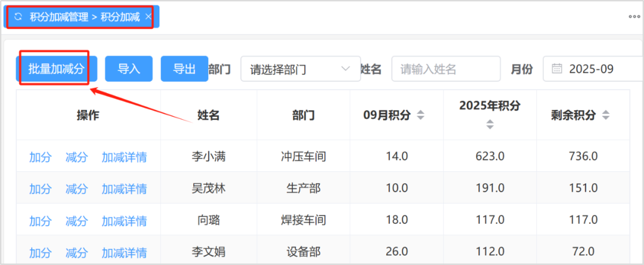
Task: Click the calendar icon in month field
Action: pyautogui.click(x=557, y=69)
